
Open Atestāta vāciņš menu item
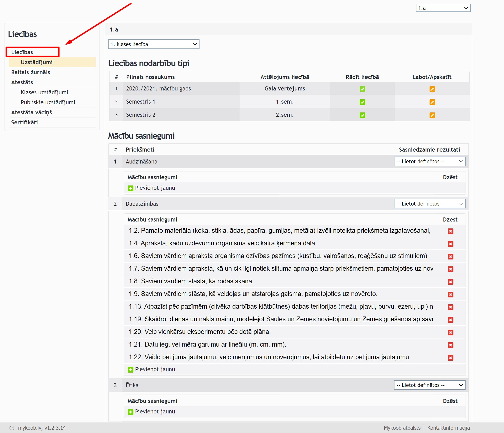coord(31,112)
